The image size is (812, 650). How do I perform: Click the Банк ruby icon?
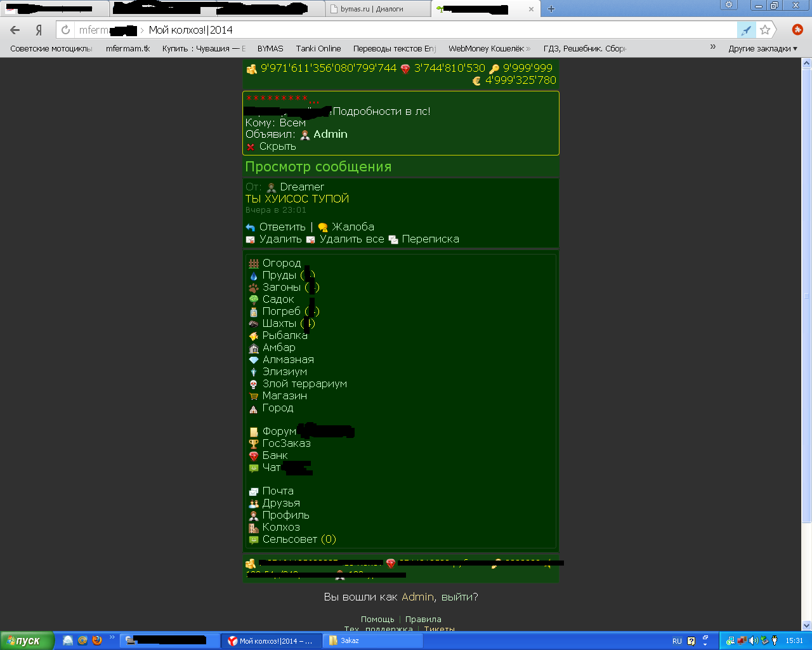pyautogui.click(x=254, y=456)
